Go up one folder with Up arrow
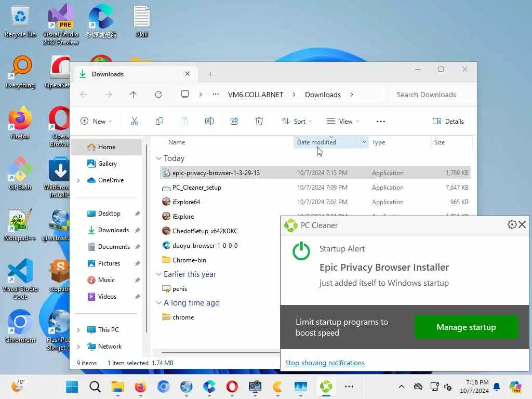The height and width of the screenshot is (399, 532). click(134, 95)
